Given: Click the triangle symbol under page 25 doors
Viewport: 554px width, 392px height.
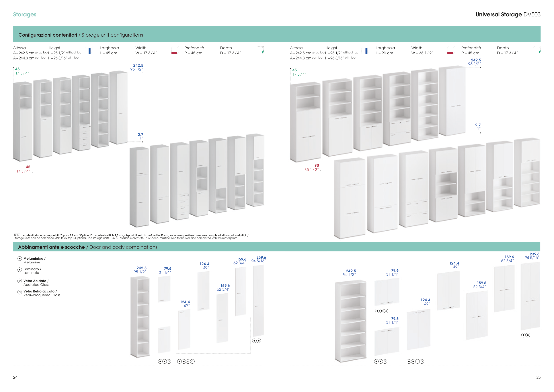Looking at the screenshot, I should click(x=417, y=361).
